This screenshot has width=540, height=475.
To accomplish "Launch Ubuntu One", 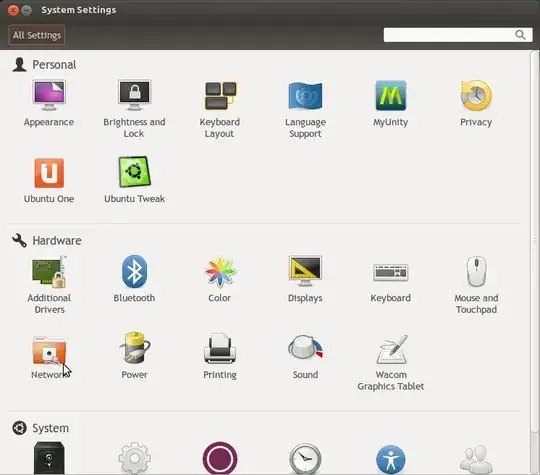I will 49,180.
